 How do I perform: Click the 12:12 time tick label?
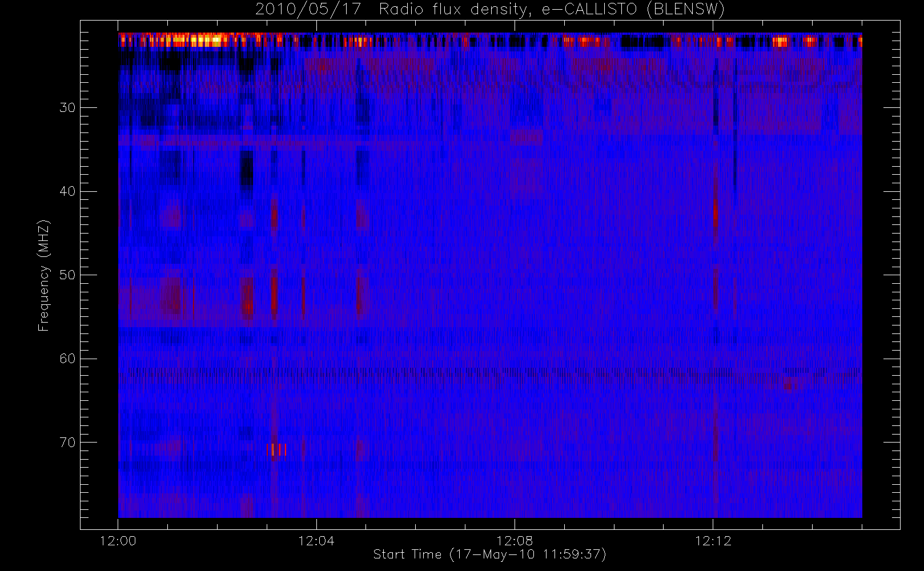coord(713,541)
